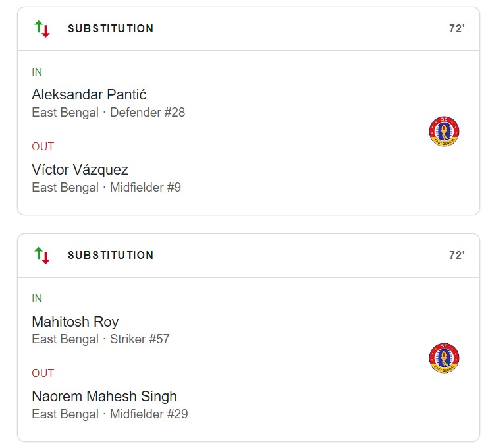Click 72' minute marker in Mahitosh Roy card
This screenshot has width=488, height=448.
point(457,256)
